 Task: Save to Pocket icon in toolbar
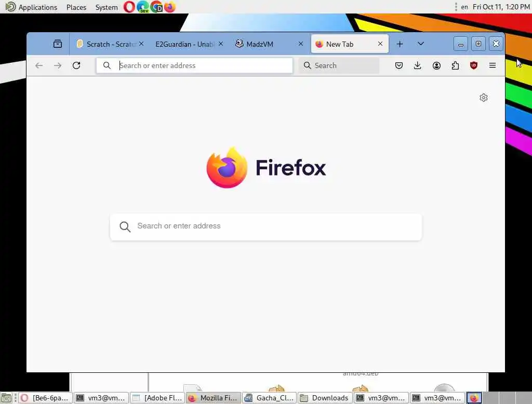399,65
